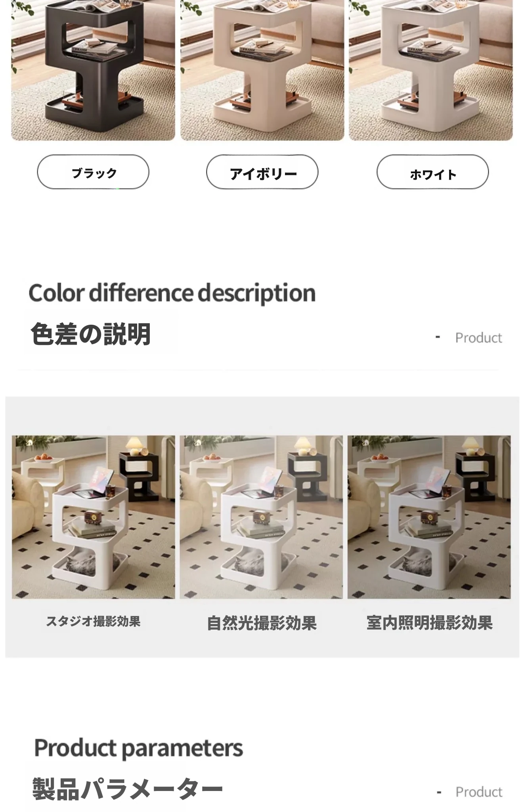Open the white side table image

coord(431,70)
